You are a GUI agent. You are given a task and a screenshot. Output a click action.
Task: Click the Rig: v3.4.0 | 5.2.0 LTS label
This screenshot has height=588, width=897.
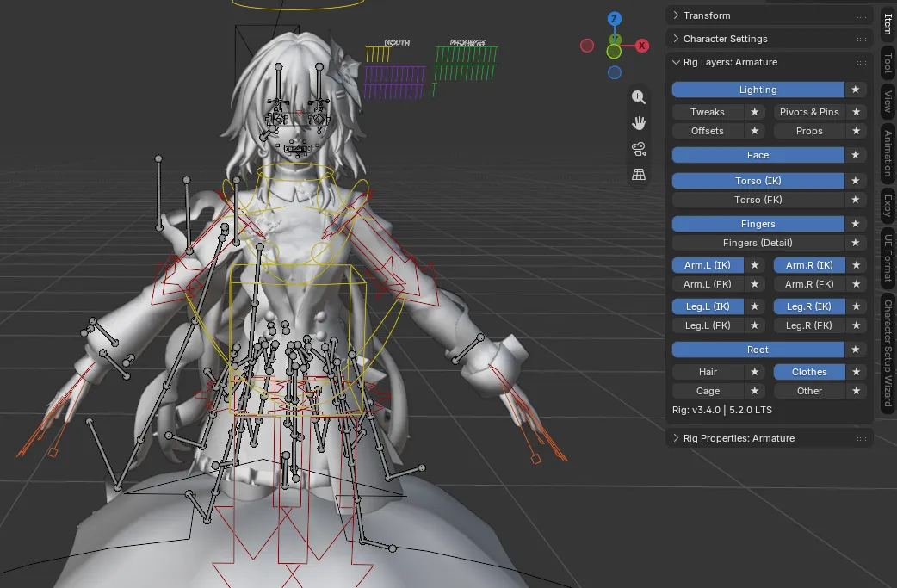tap(722, 410)
